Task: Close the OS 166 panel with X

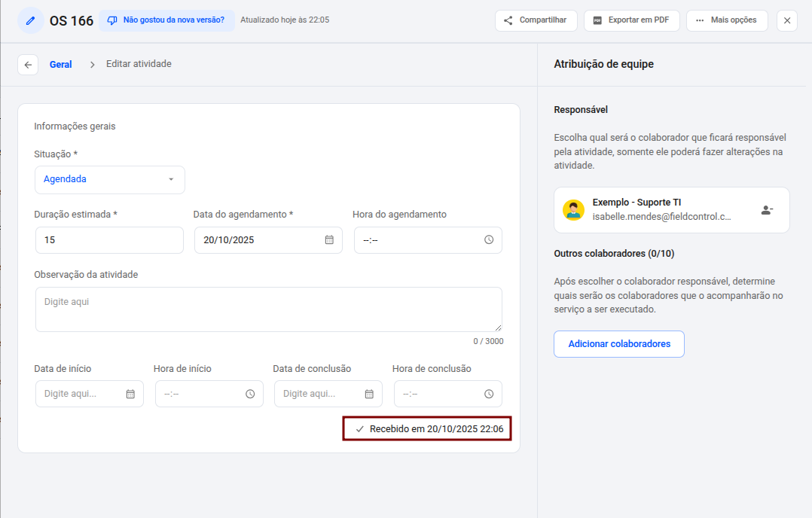Action: (x=787, y=20)
